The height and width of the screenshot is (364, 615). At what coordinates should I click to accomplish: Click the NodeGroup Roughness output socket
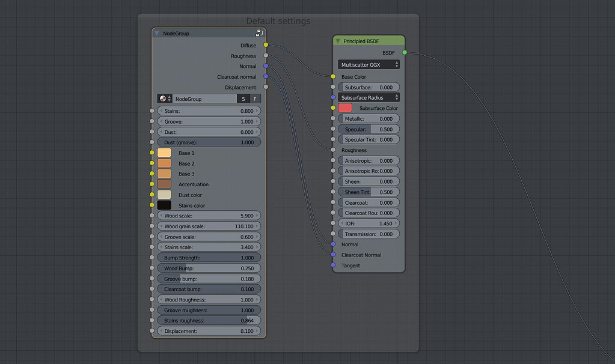[x=266, y=55]
